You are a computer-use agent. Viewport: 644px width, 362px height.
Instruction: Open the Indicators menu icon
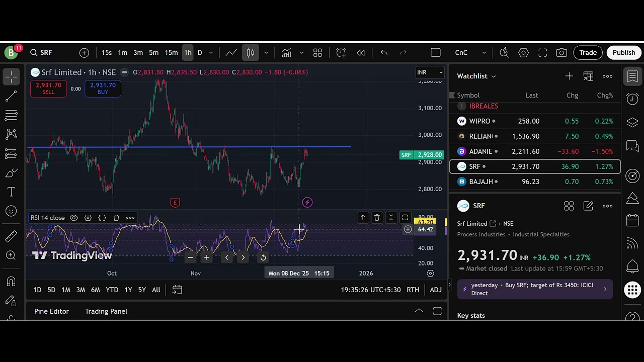tap(286, 52)
